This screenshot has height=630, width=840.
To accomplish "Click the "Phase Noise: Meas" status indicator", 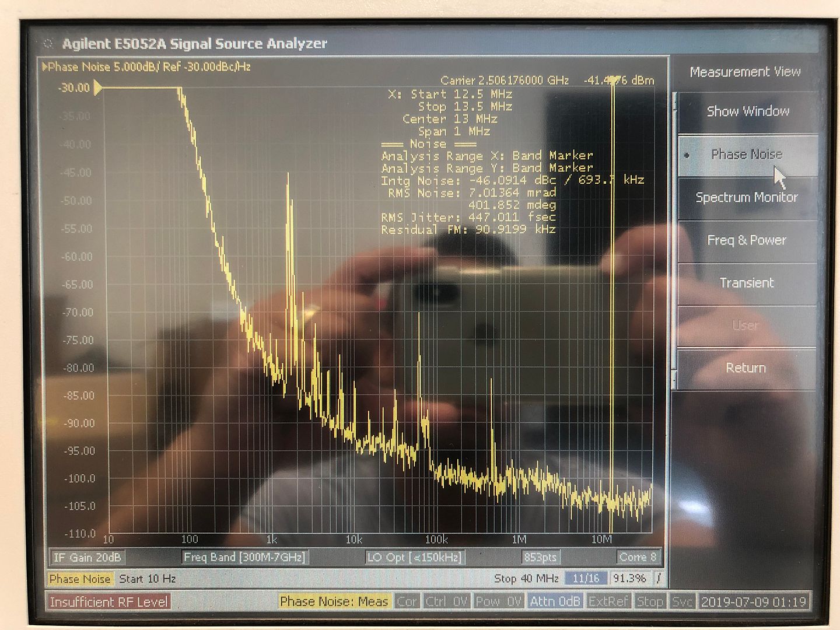I will [334, 602].
